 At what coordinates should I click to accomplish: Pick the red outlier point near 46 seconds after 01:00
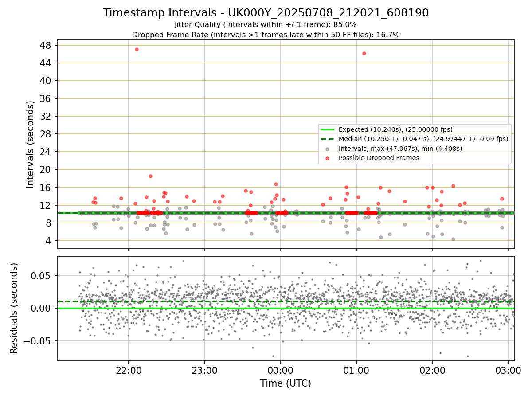click(x=364, y=53)
